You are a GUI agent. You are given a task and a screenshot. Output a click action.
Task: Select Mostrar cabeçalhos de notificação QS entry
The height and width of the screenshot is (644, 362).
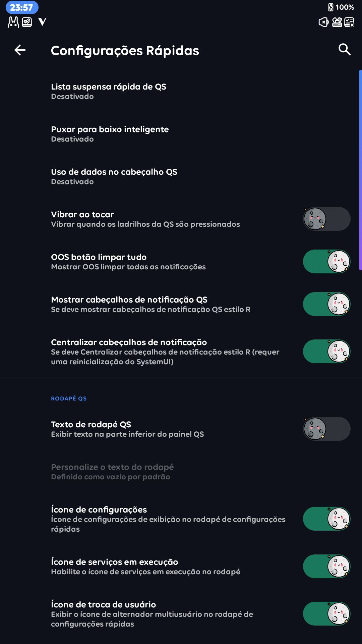151,304
